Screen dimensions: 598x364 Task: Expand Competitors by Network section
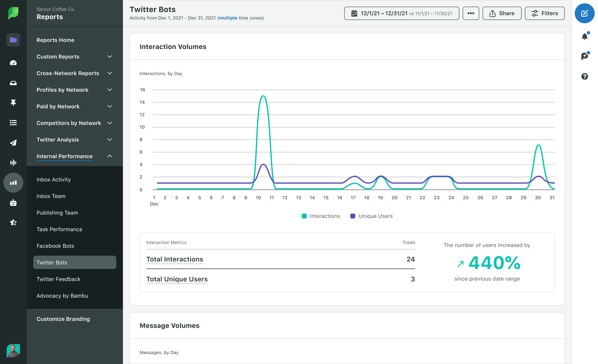(74, 123)
